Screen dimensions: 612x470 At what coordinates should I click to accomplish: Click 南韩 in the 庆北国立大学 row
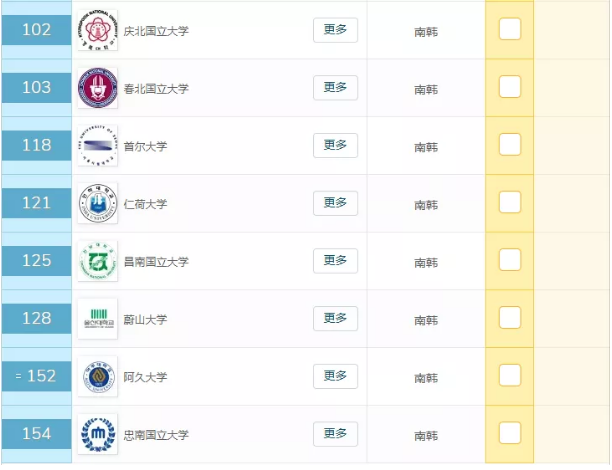click(426, 31)
